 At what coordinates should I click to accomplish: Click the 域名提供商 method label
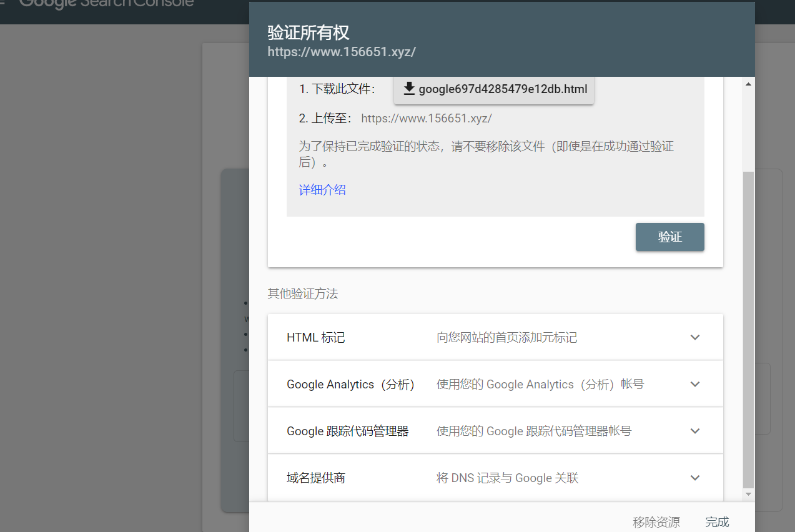coord(316,478)
